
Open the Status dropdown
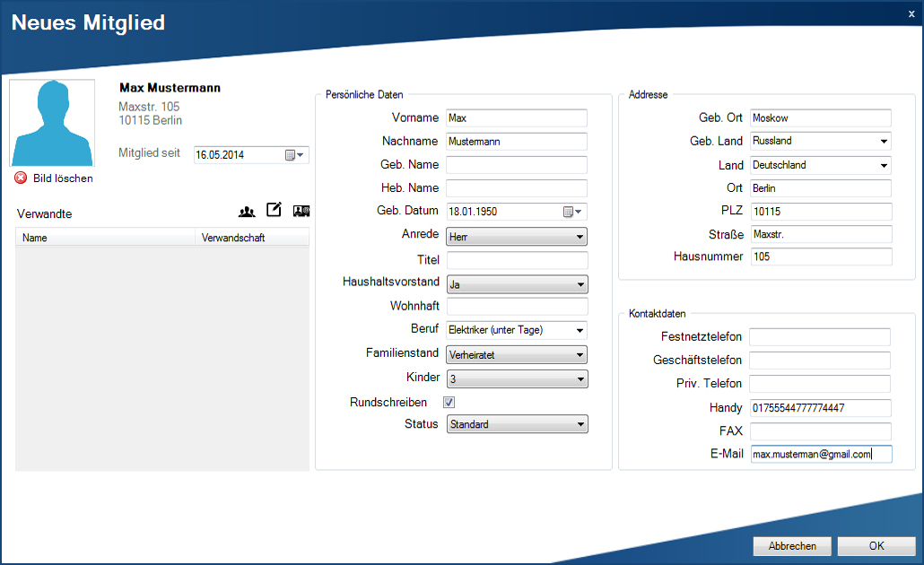click(x=580, y=424)
